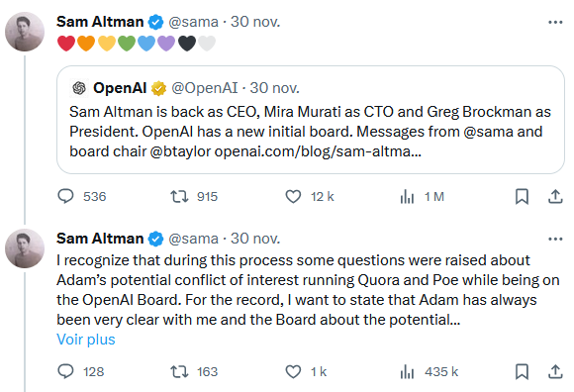Share the first tweet via upload icon

click(x=555, y=197)
